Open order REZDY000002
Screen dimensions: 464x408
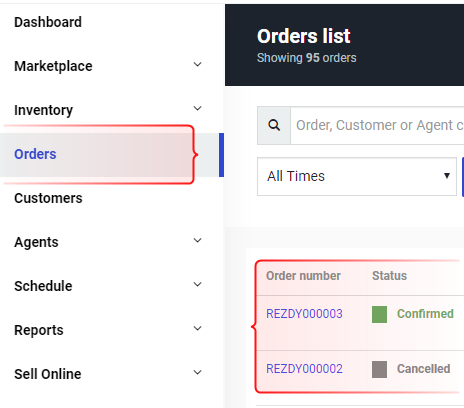click(x=304, y=369)
